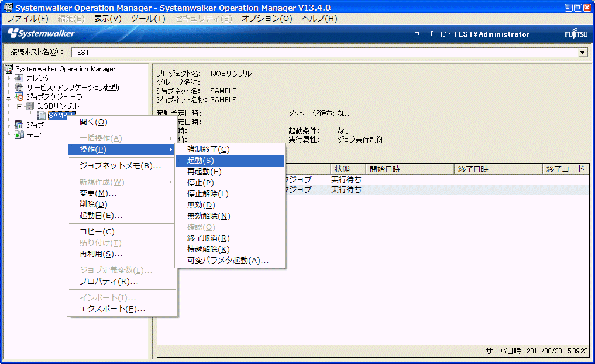Choose 無効(D) in submenu
The image size is (595, 364).
click(x=230, y=205)
